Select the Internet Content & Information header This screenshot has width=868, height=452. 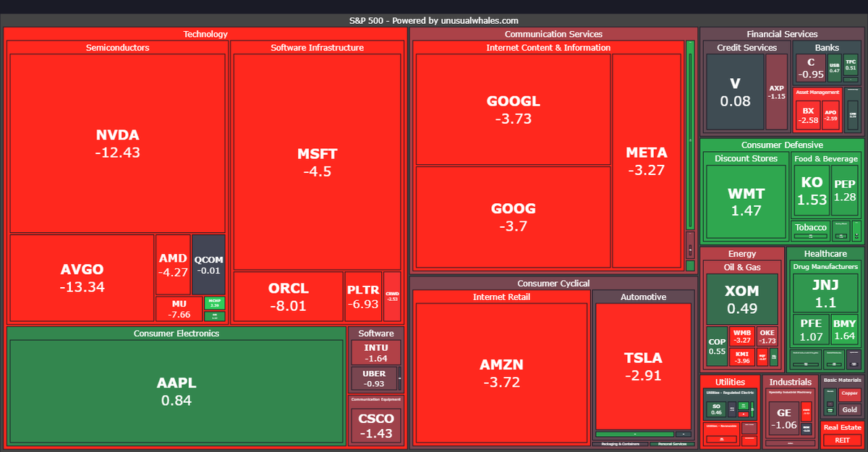(548, 48)
